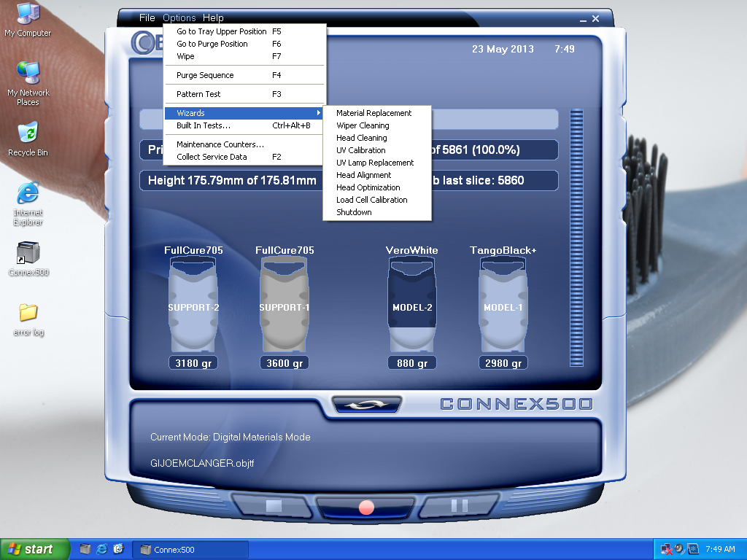Click the tray icon next to clock
The image size is (747, 560).
tap(693, 549)
